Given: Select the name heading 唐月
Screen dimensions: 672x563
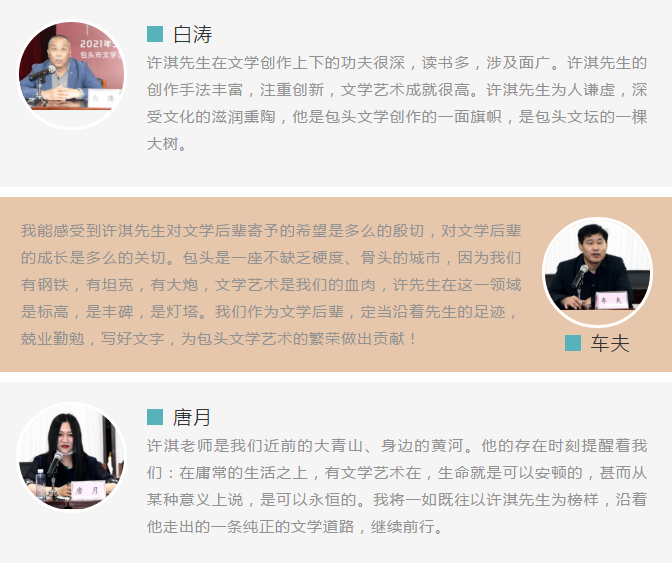Looking at the screenshot, I should 192,417.
